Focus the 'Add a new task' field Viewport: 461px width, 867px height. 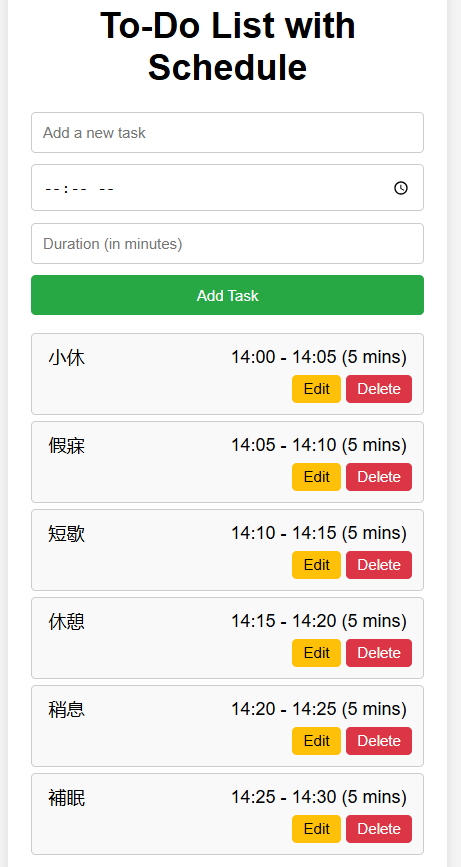pyautogui.click(x=227, y=133)
